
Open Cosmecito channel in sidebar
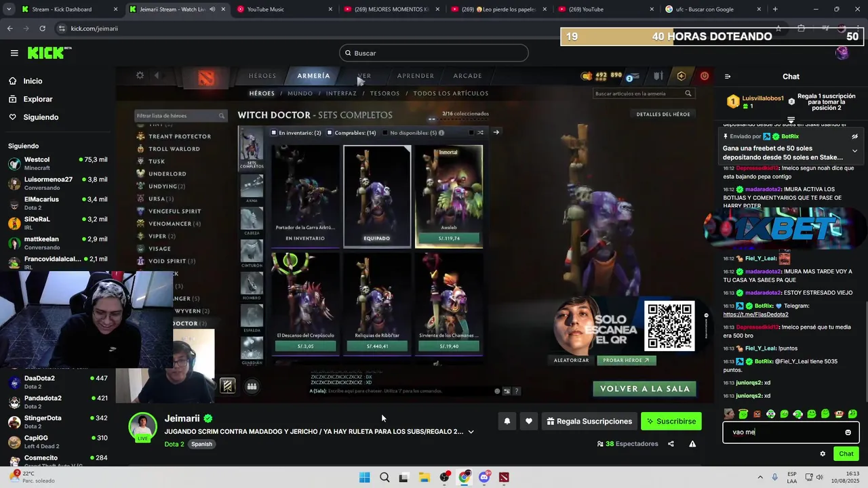58,461
